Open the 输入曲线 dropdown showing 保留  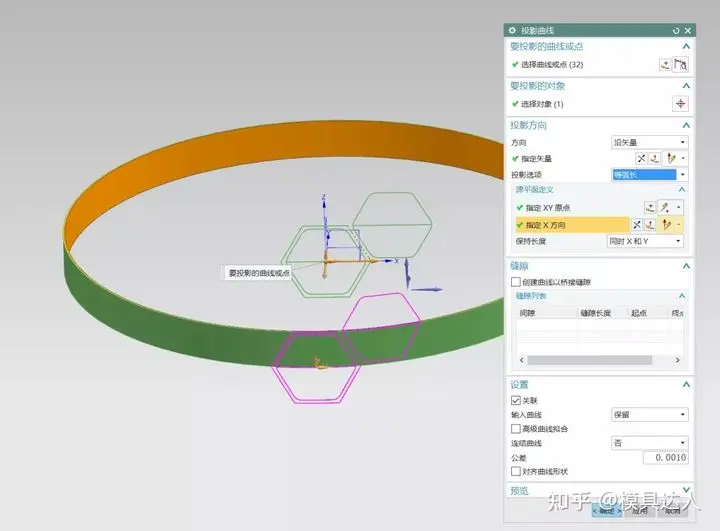pos(649,414)
